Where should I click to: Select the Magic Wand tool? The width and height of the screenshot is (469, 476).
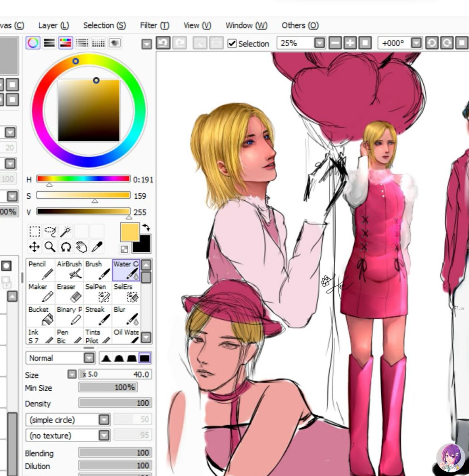pyautogui.click(x=65, y=231)
